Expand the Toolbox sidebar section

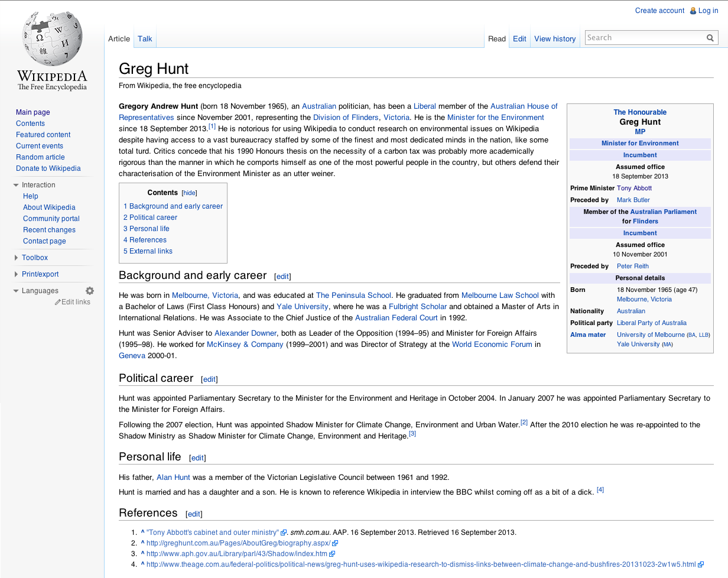pyautogui.click(x=17, y=258)
